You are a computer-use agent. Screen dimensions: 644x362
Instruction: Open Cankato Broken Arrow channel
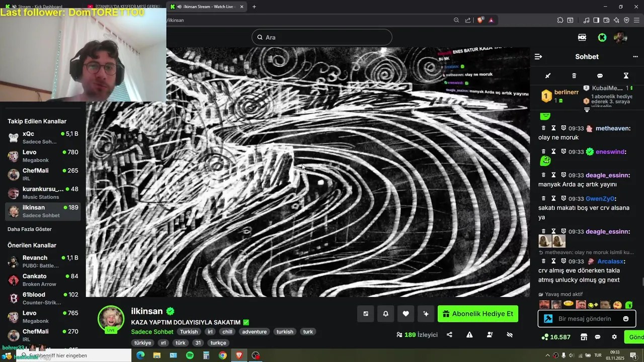coord(43,280)
